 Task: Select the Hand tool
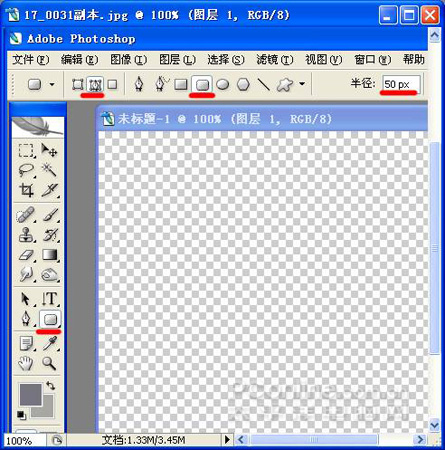(x=26, y=363)
